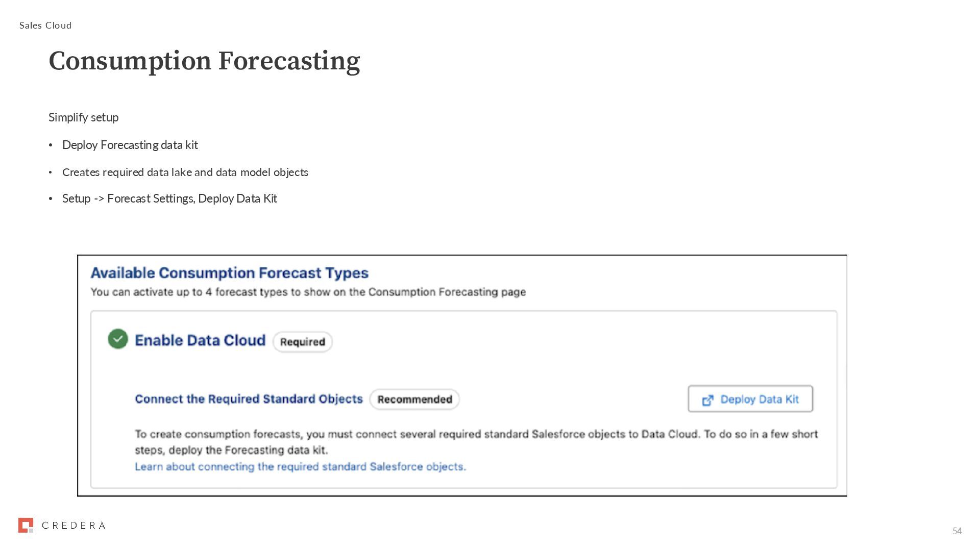Click the 'To create consumption forecasts' description paragraph
The width and height of the screenshot is (980, 551).
[x=476, y=442]
